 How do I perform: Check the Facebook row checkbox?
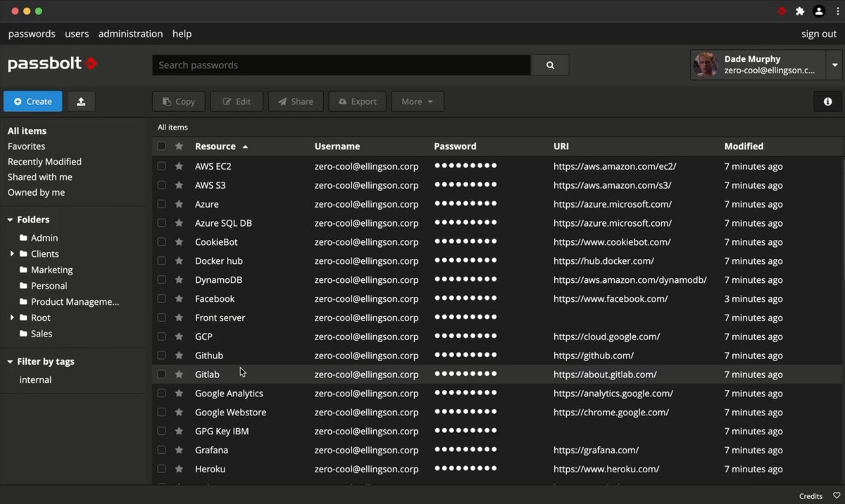161,299
